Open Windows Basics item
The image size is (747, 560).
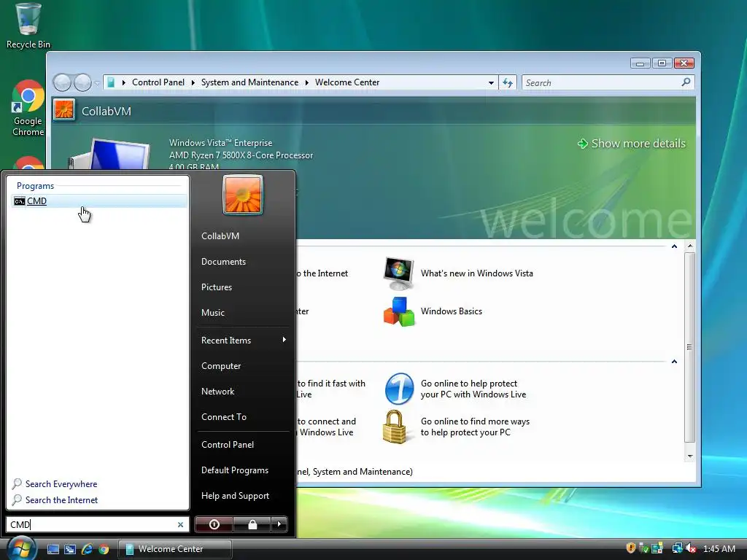pos(433,311)
